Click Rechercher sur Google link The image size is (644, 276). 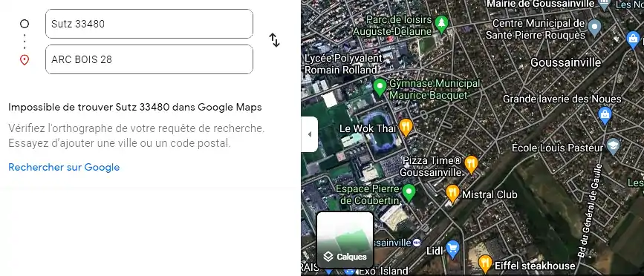tap(64, 168)
